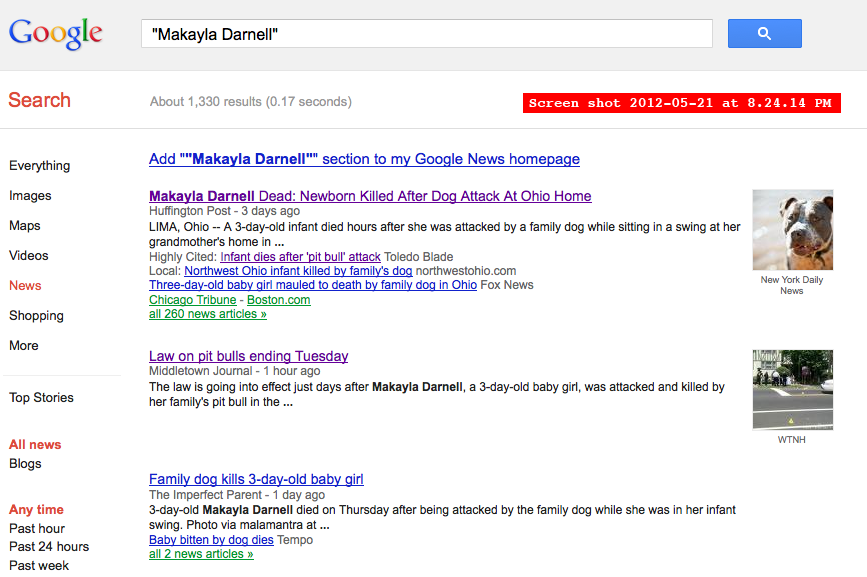The width and height of the screenshot is (867, 577).
Task: Select Everything in the left sidebar
Action: pos(40,166)
